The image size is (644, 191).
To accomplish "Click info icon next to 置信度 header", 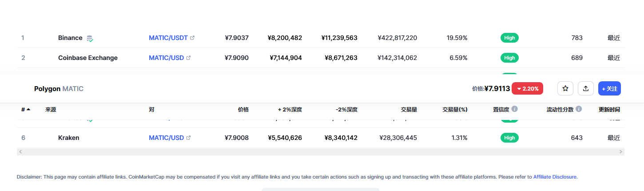I will coord(515,109).
